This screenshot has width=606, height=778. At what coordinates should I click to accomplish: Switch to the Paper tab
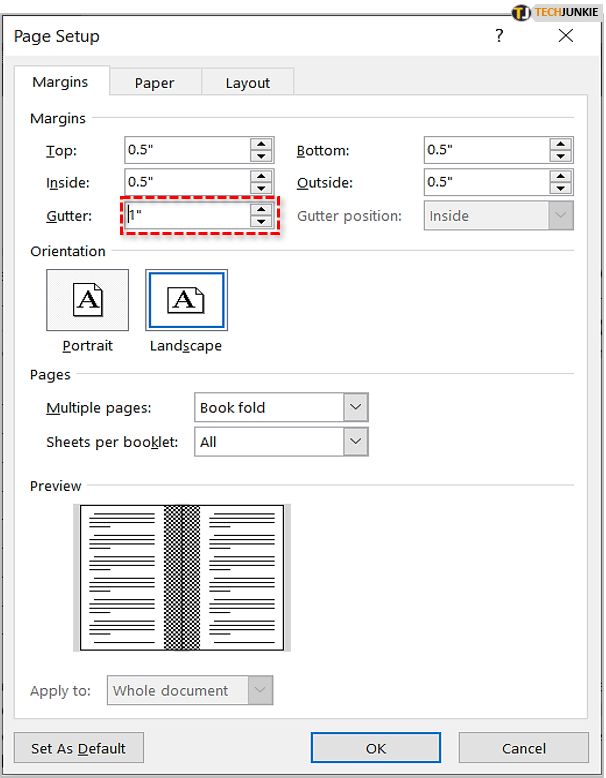coord(154,83)
